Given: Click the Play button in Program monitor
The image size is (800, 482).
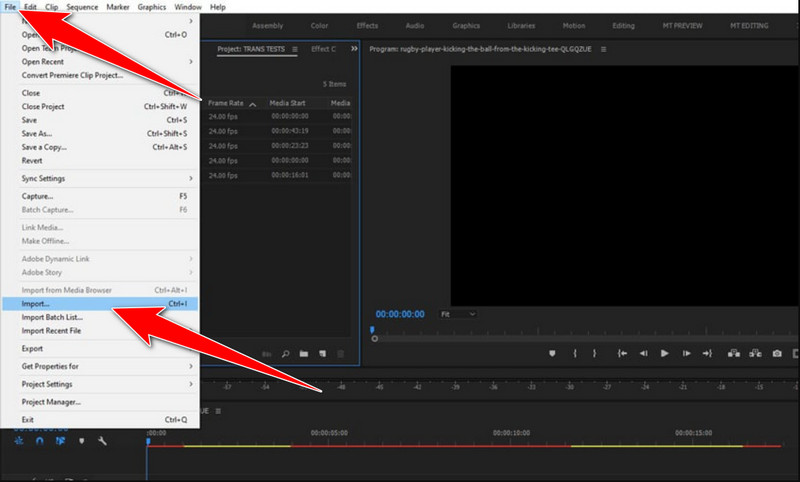Looking at the screenshot, I should 664,353.
